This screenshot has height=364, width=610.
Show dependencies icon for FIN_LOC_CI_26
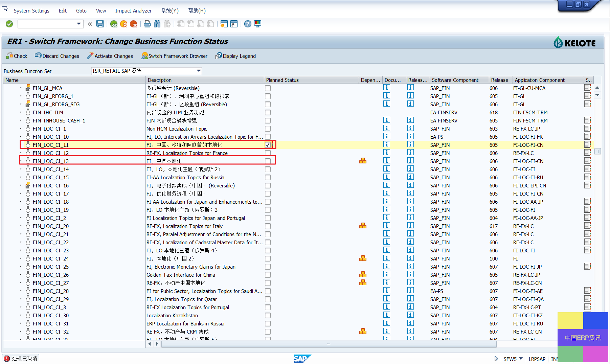363,274
